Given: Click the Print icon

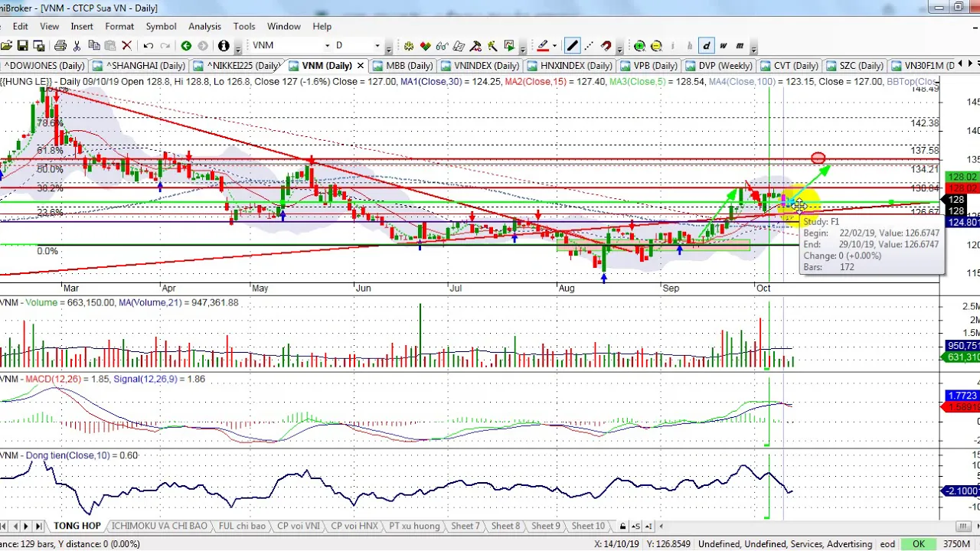Looking at the screenshot, I should (x=60, y=46).
